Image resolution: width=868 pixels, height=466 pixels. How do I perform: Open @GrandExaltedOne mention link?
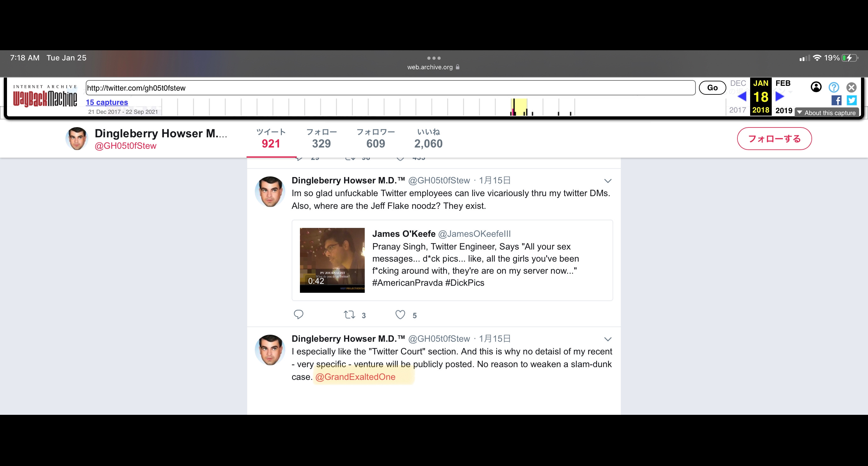355,377
